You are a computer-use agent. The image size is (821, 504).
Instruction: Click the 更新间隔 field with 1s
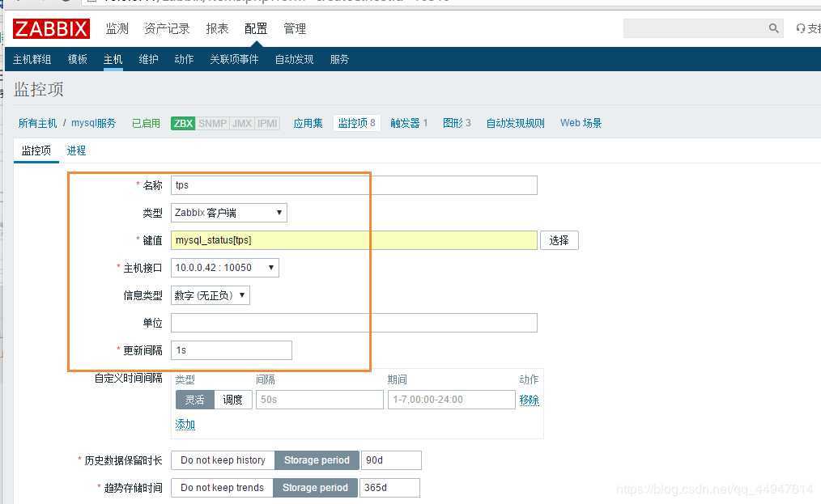232,350
